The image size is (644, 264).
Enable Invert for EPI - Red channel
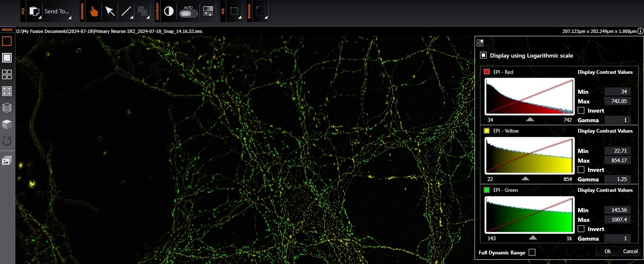pyautogui.click(x=581, y=111)
